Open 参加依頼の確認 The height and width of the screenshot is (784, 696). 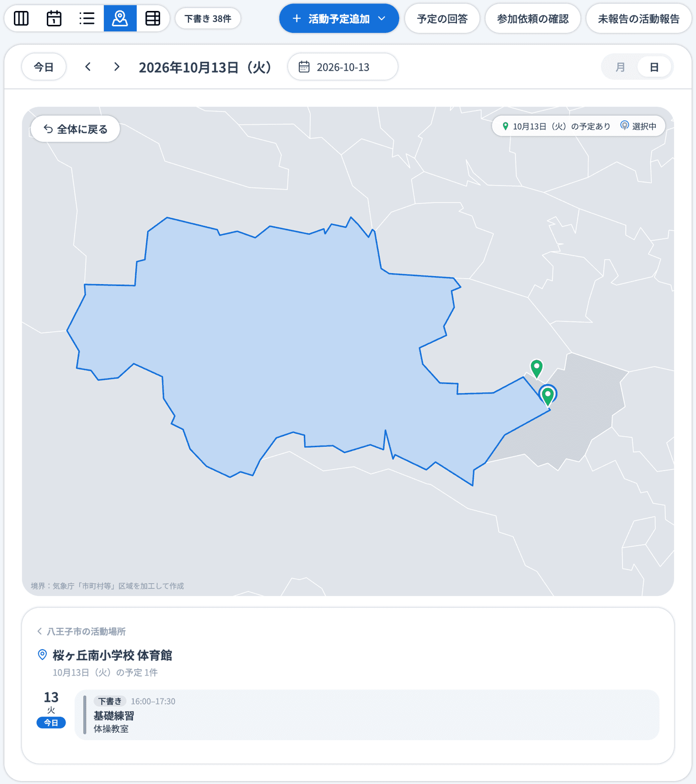[532, 18]
